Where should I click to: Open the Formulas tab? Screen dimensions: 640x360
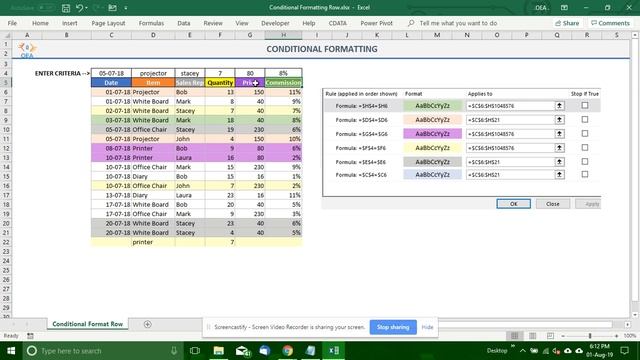pyautogui.click(x=151, y=23)
